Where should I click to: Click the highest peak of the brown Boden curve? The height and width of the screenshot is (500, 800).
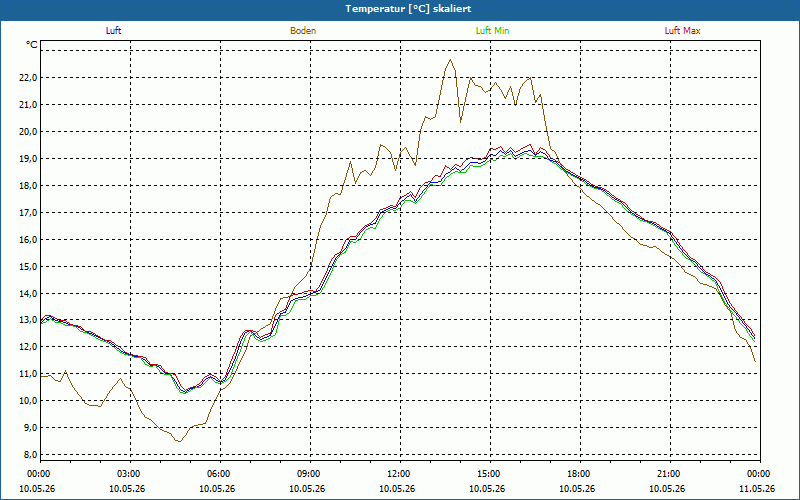pos(450,60)
